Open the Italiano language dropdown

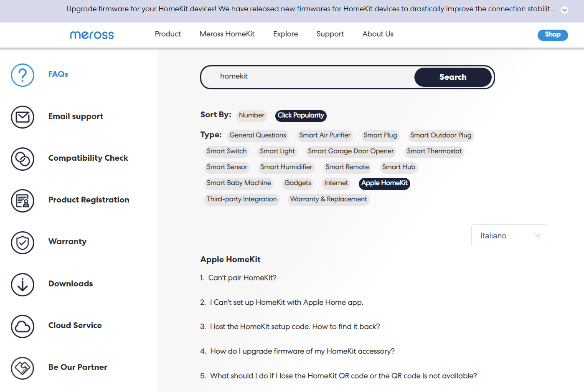[509, 236]
